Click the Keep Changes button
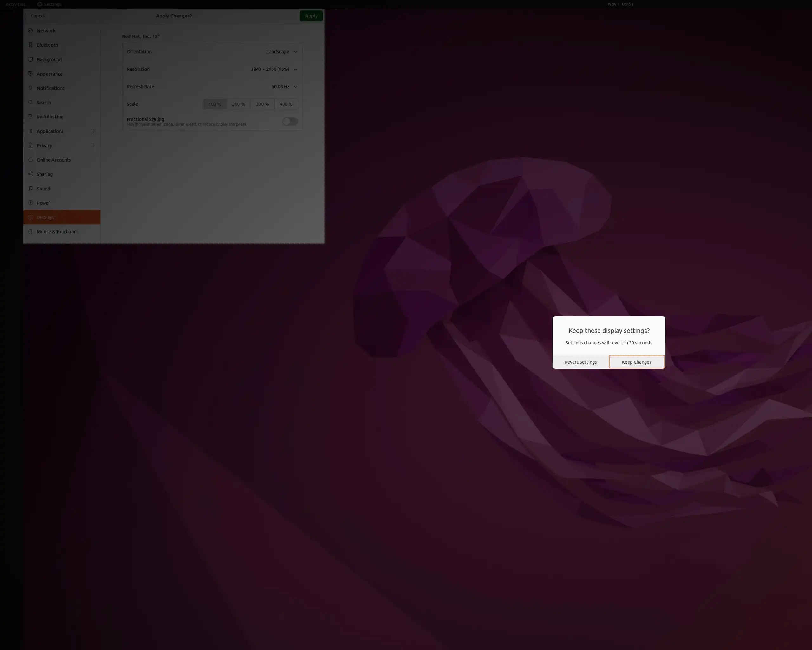812x650 pixels. [637, 362]
